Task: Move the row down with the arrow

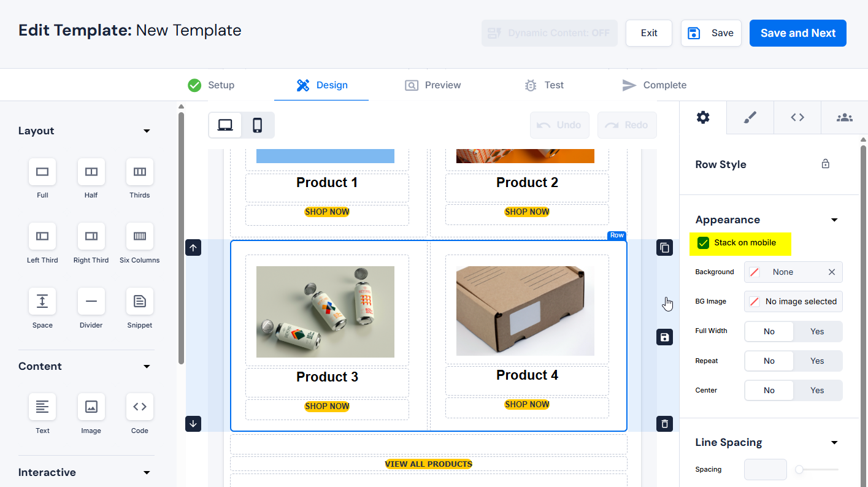Action: [193, 424]
